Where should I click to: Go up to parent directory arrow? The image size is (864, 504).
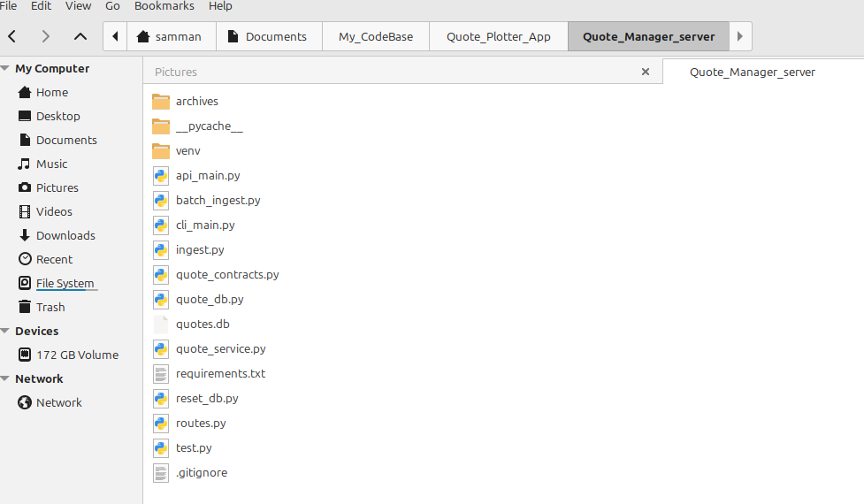[x=80, y=37]
